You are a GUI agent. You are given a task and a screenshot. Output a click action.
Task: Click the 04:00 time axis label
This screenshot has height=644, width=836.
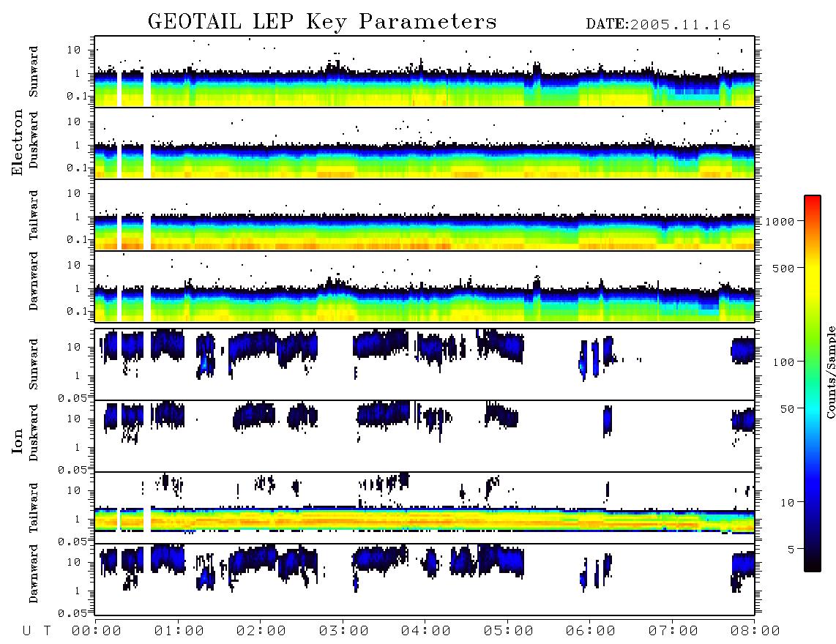coord(426,631)
